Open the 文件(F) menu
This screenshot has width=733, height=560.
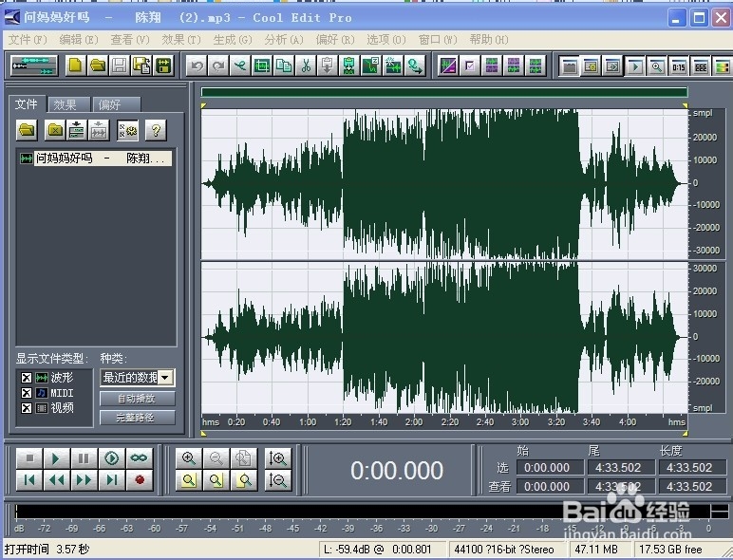[28, 40]
